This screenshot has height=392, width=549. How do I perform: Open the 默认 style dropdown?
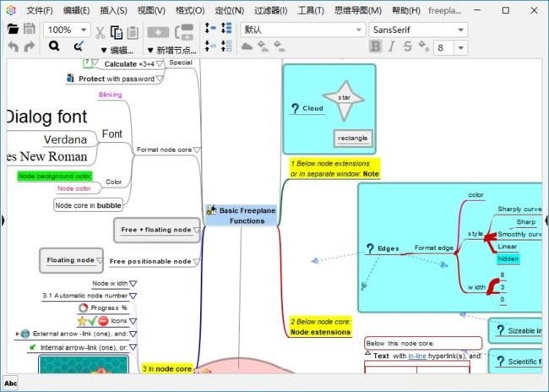358,30
